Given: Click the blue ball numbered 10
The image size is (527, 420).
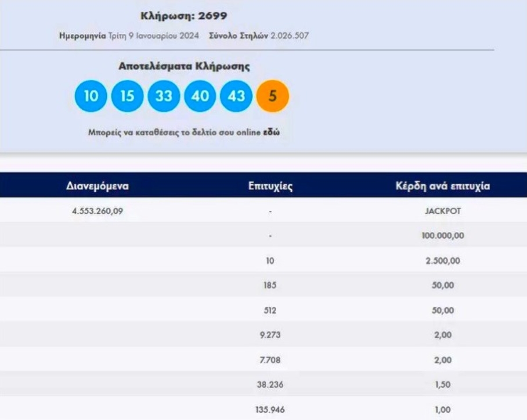Looking at the screenshot, I should (91, 96).
